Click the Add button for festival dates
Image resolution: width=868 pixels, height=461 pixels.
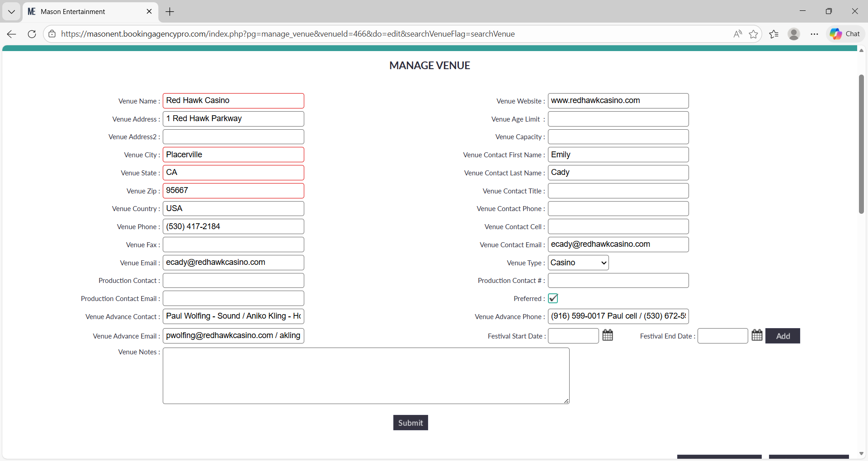783,335
